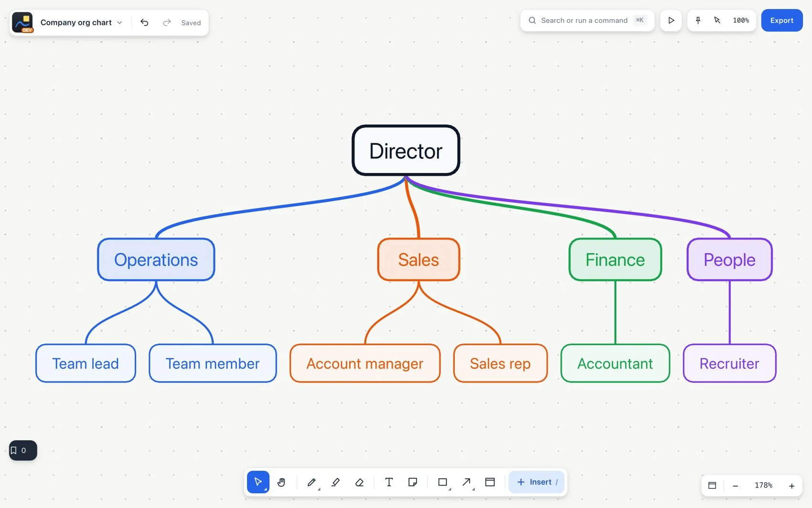The image size is (812, 508).
Task: Click the Export button
Action: pos(782,20)
